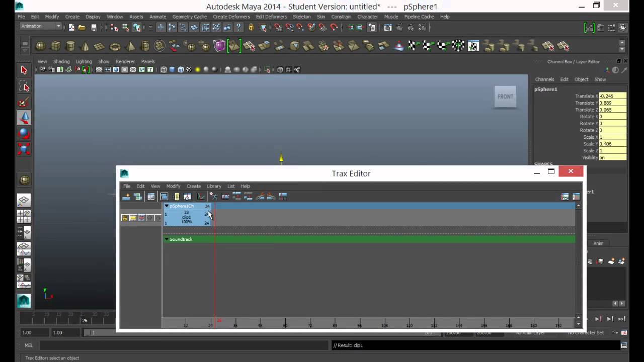This screenshot has width=644, height=362.
Task: Click the Polygon Torus shelf icon
Action: coord(115,46)
